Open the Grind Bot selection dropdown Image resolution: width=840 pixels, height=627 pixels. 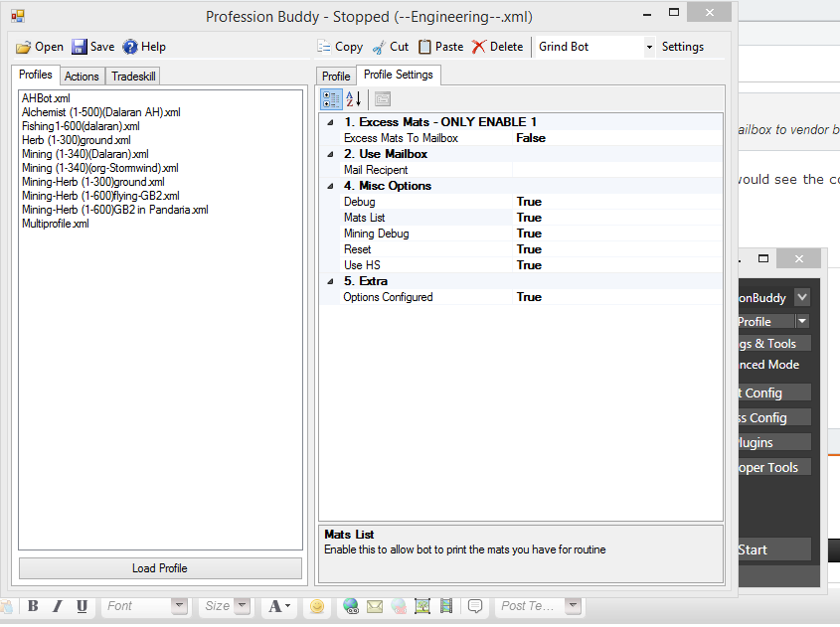(x=649, y=47)
